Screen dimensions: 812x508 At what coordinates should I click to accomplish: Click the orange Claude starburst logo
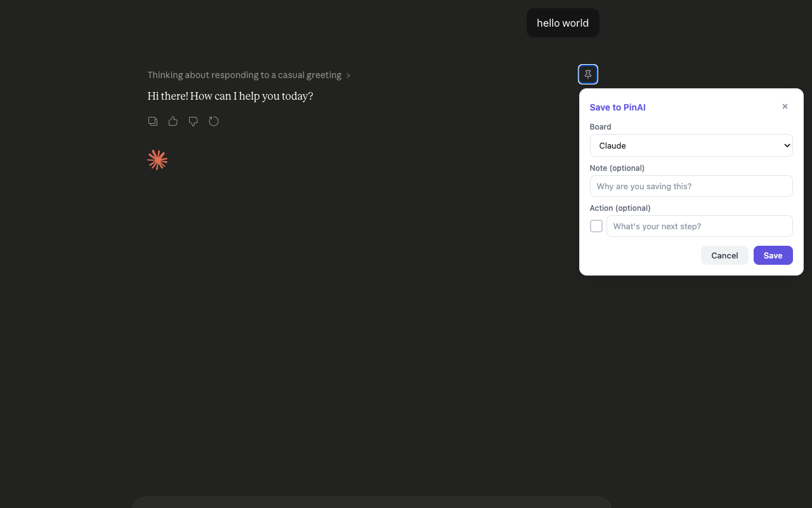[x=157, y=160]
